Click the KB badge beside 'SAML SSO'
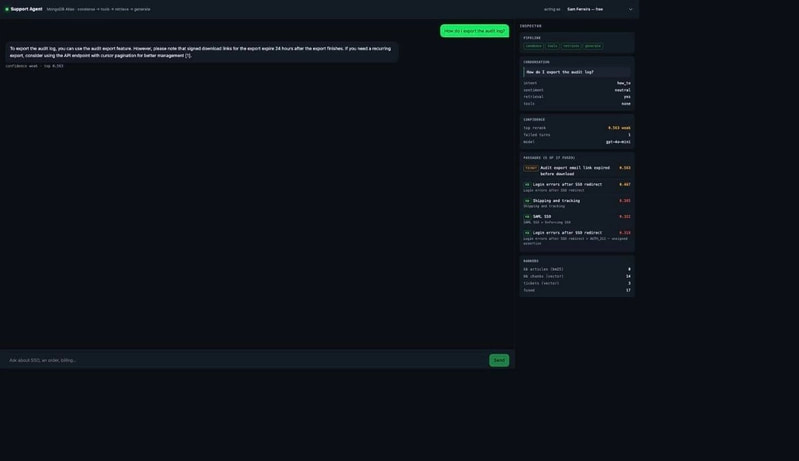799x461 pixels. coord(527,216)
